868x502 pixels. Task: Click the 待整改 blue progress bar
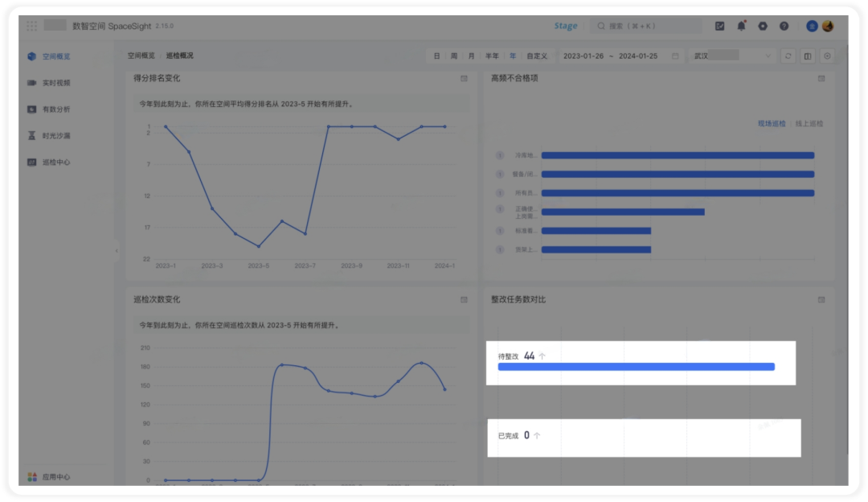[636, 367]
